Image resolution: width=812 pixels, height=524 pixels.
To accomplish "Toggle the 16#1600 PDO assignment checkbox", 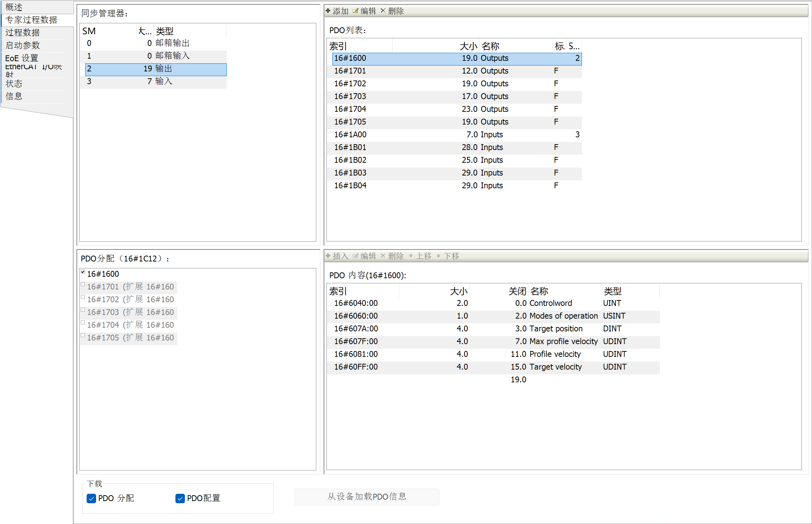I will tap(83, 272).
